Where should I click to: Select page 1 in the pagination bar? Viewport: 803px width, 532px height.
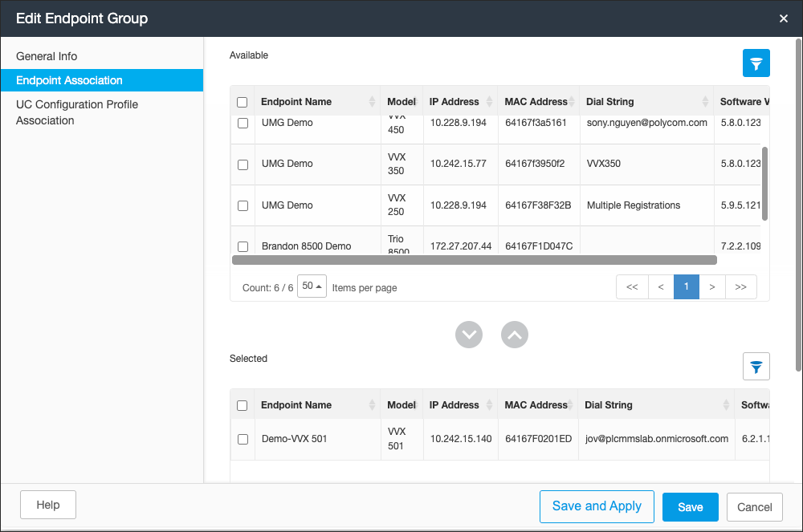[686, 286]
